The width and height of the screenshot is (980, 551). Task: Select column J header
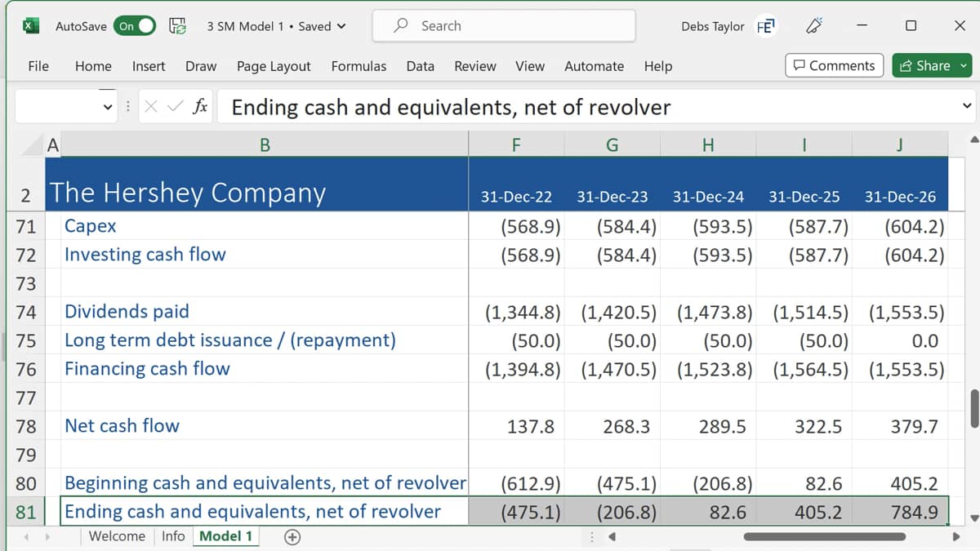pos(900,145)
